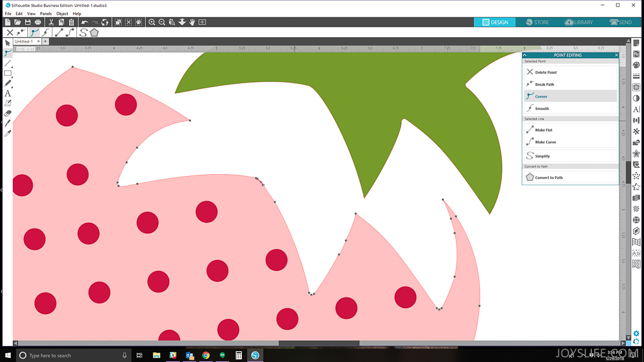Pick the Line drawing tool
Viewport: 644px width, 362px height.
(8, 63)
